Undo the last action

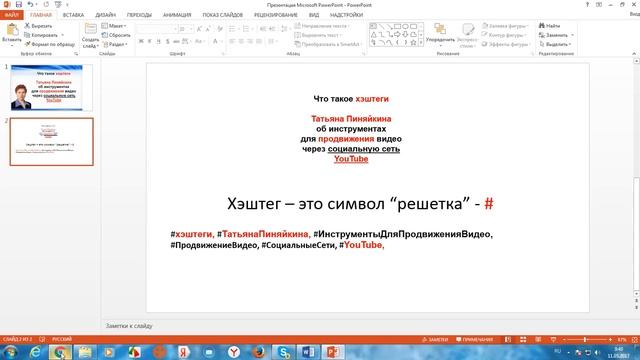click(x=30, y=4)
